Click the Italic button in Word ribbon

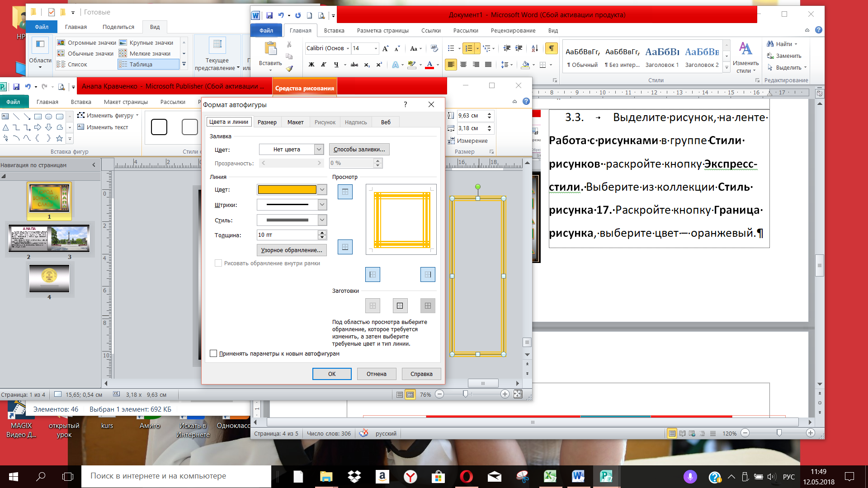click(324, 65)
